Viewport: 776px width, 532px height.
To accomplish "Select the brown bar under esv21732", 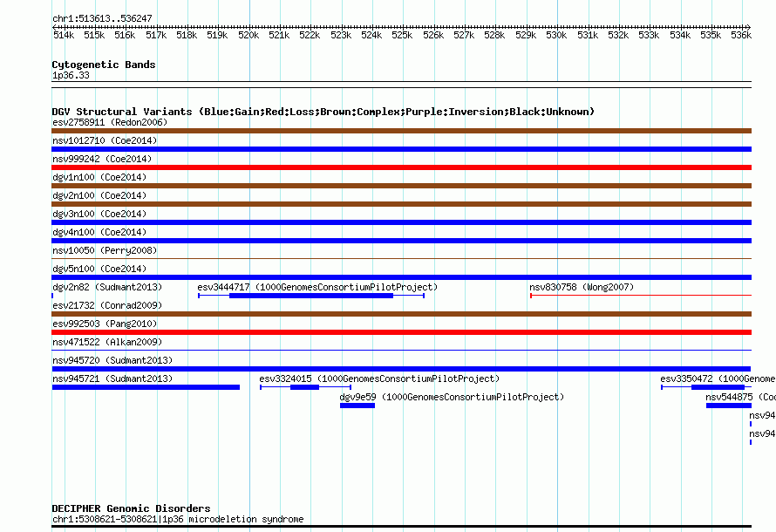I will coord(401,314).
